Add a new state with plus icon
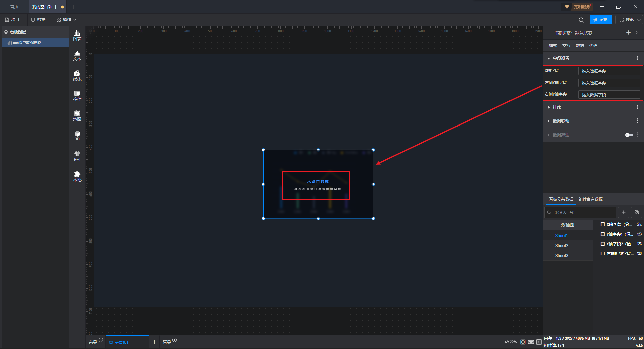Screen dimensions: 644x349 (x=628, y=33)
